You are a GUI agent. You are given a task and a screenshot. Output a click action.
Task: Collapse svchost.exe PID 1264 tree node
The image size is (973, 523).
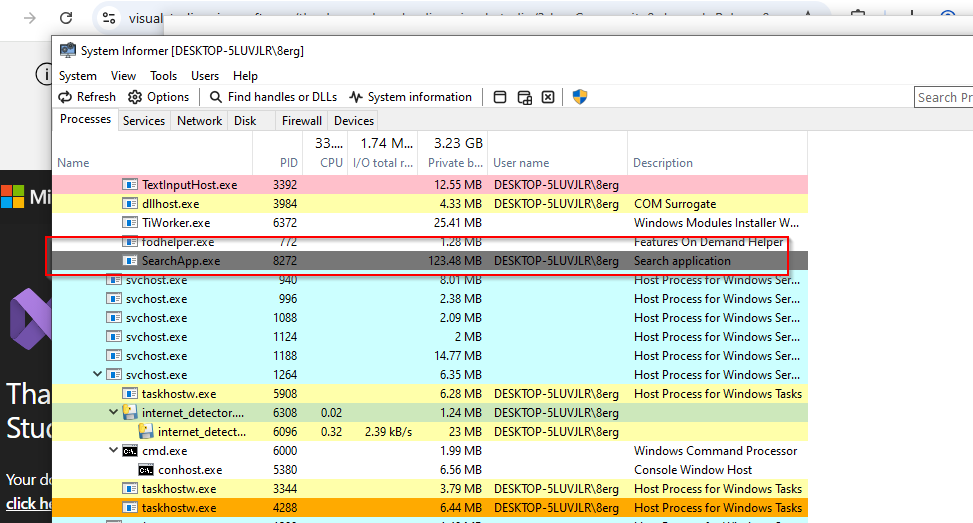[x=97, y=374]
